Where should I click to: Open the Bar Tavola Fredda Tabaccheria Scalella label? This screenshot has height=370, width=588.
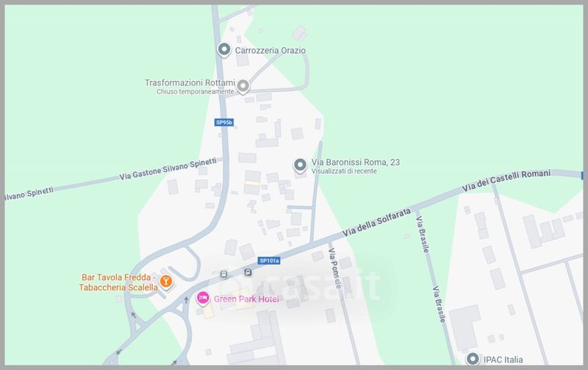pyautogui.click(x=118, y=282)
